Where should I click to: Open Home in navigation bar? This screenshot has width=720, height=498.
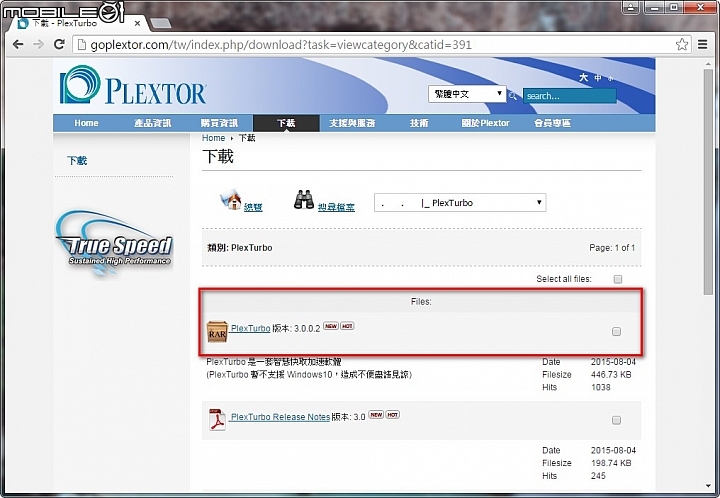click(86, 123)
